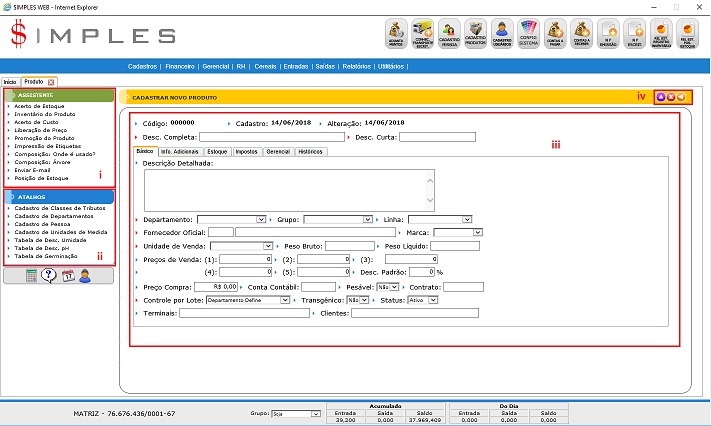Click the Desc. Completa input field
Screen dimensions: 711x426
(x=273, y=137)
